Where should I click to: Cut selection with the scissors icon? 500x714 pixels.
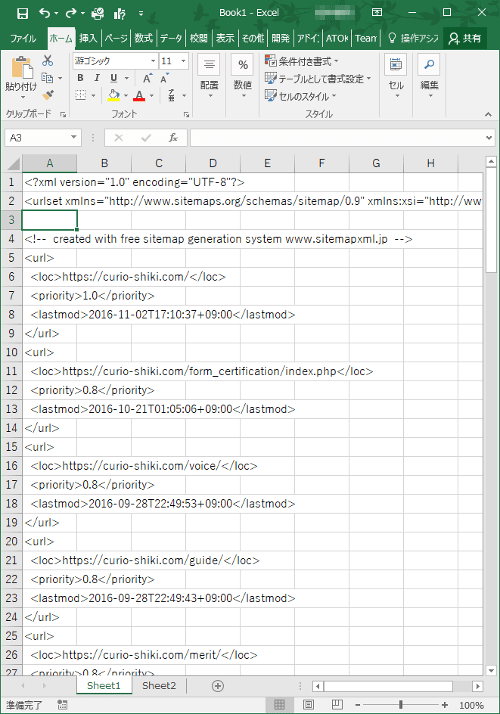click(x=47, y=60)
